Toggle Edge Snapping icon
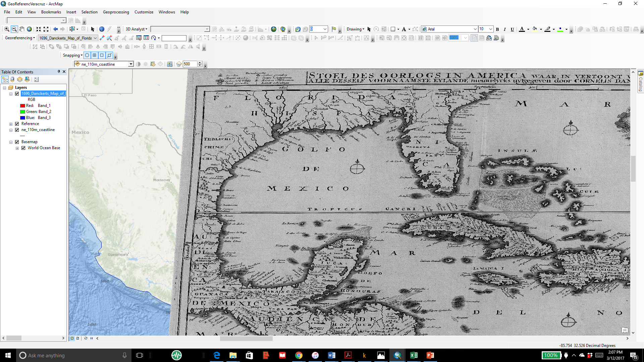 pos(109,55)
